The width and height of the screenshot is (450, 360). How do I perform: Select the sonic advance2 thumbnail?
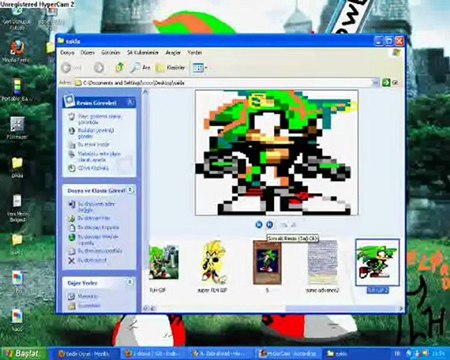click(x=322, y=263)
